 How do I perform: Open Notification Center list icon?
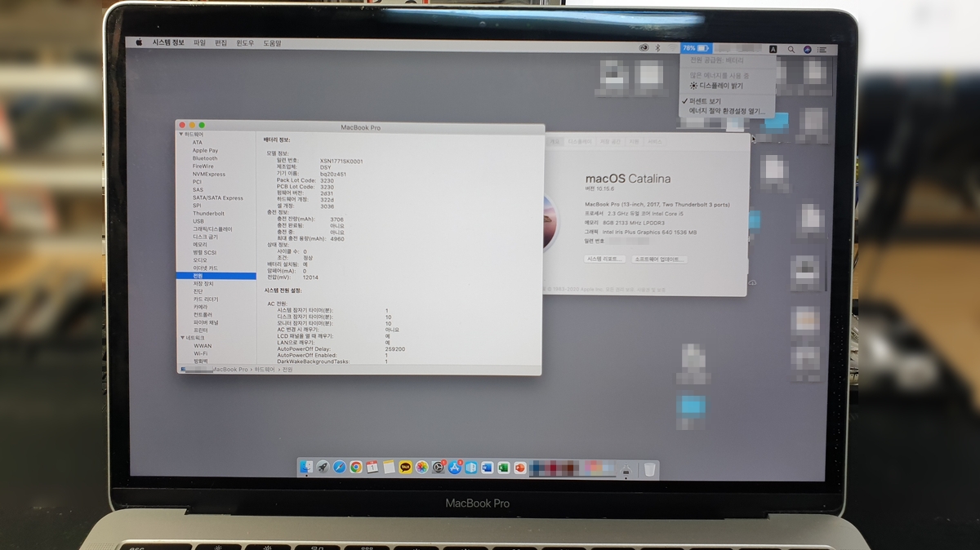pos(822,49)
